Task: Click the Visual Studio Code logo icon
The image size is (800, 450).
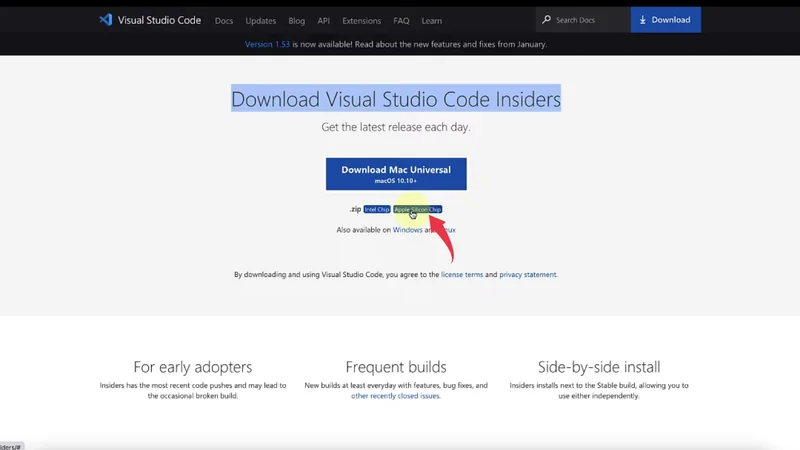Action: 106,20
